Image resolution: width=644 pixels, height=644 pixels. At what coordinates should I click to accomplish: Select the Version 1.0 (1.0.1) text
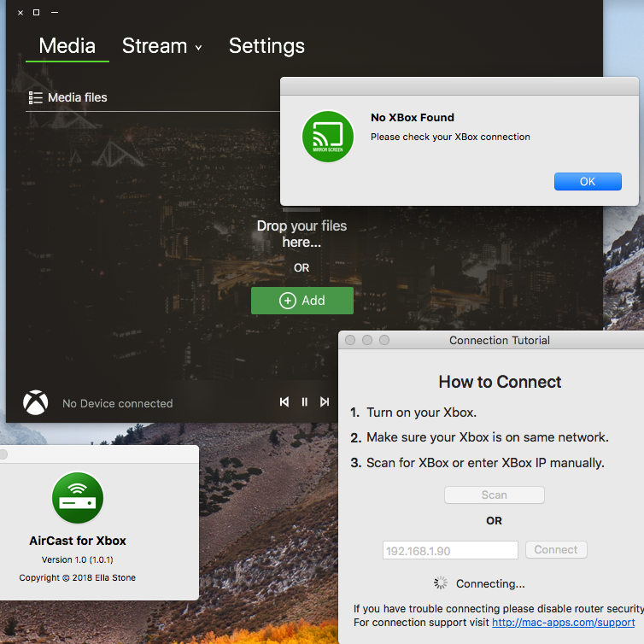[x=77, y=559]
